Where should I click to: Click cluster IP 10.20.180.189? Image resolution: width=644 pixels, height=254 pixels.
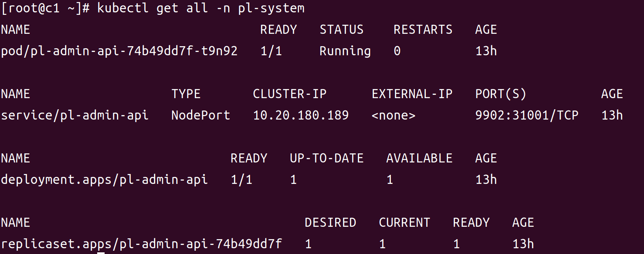pos(301,115)
